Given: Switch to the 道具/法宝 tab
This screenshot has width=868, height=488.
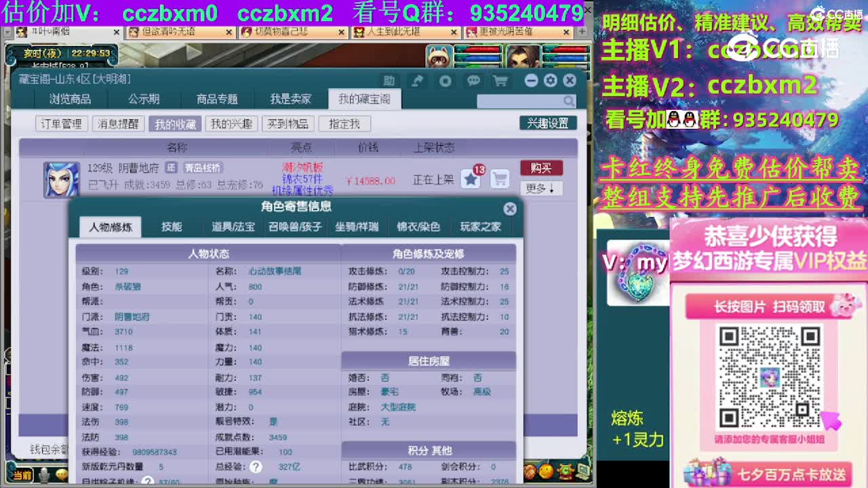Looking at the screenshot, I should (233, 227).
